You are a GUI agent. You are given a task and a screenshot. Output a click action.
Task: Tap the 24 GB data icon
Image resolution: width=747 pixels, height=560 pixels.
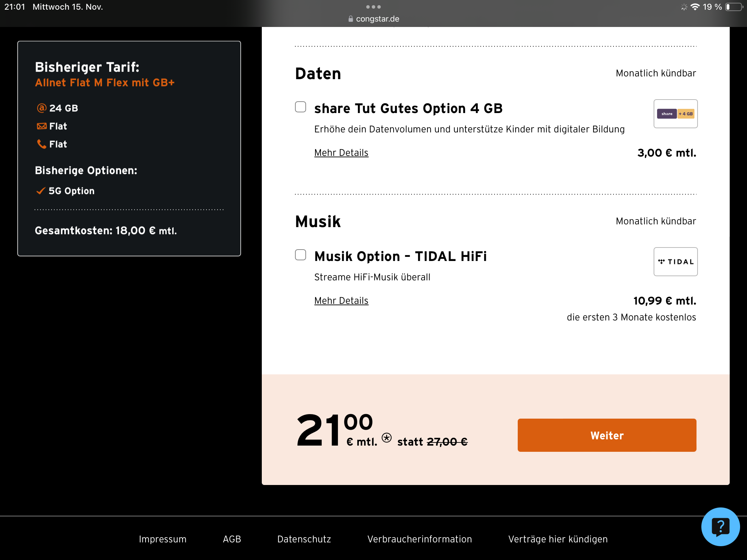pyautogui.click(x=41, y=108)
